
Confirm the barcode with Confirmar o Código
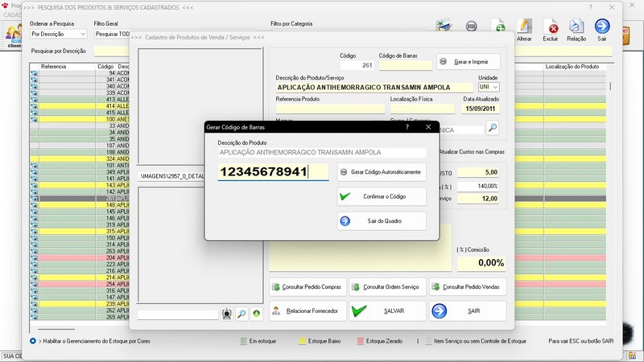[x=382, y=196]
